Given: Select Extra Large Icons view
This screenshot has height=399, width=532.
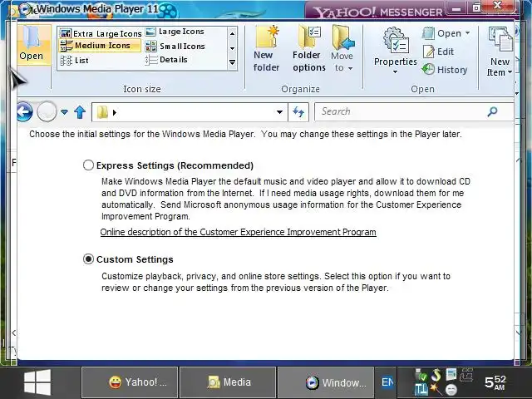Looking at the screenshot, I should [x=101, y=33].
